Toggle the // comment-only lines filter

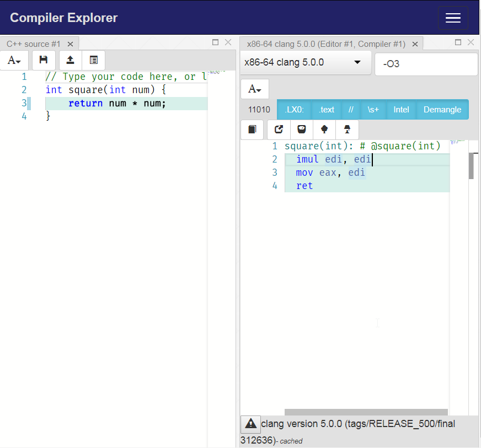351,110
